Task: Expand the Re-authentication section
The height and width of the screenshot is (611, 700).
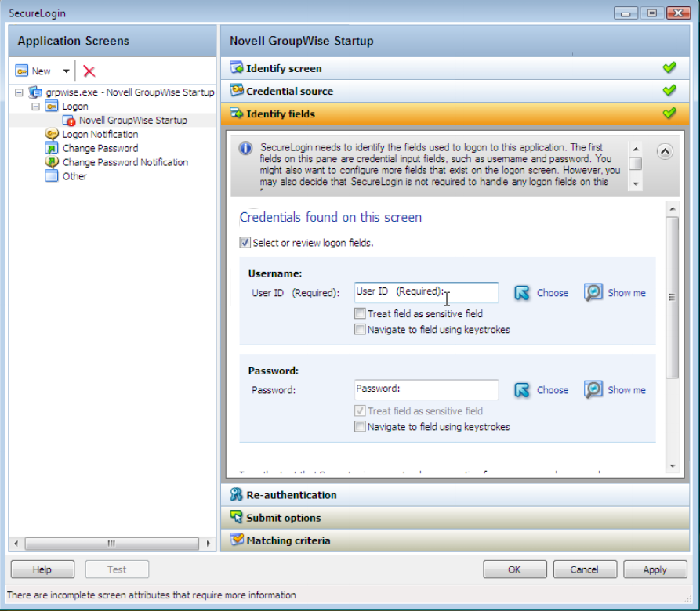Action: point(455,495)
